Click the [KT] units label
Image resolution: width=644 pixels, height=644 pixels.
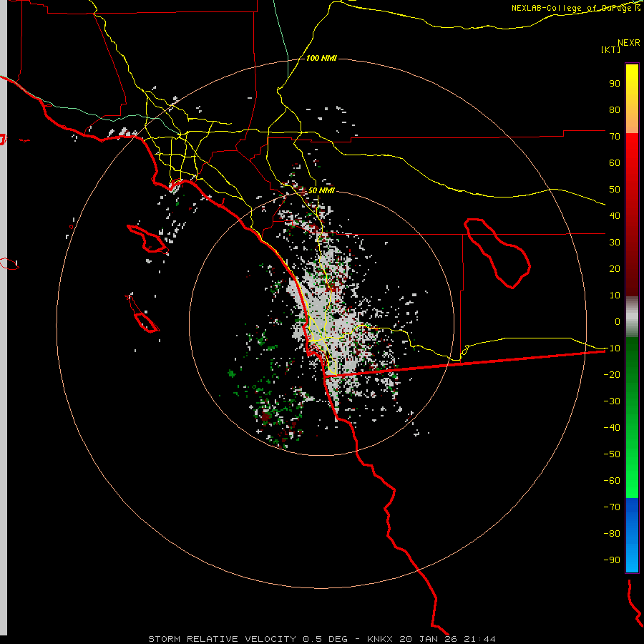coord(611,49)
